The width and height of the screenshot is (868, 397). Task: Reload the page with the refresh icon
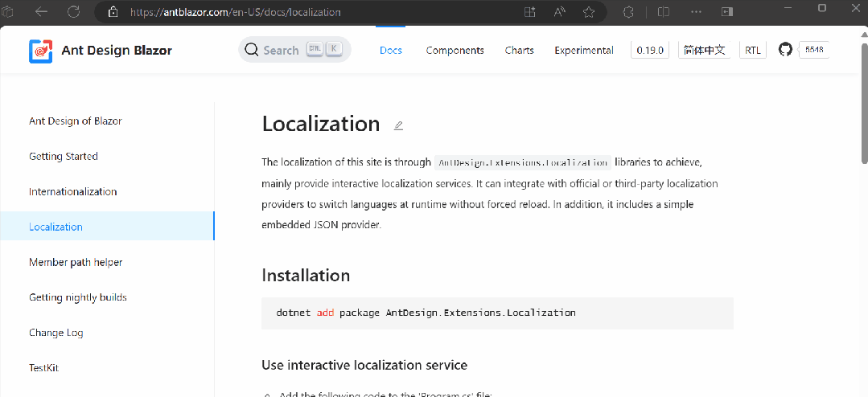pos(73,11)
